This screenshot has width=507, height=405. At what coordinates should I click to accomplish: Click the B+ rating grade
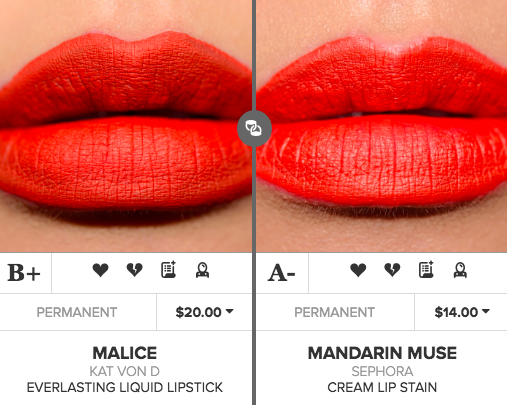pos(24,273)
